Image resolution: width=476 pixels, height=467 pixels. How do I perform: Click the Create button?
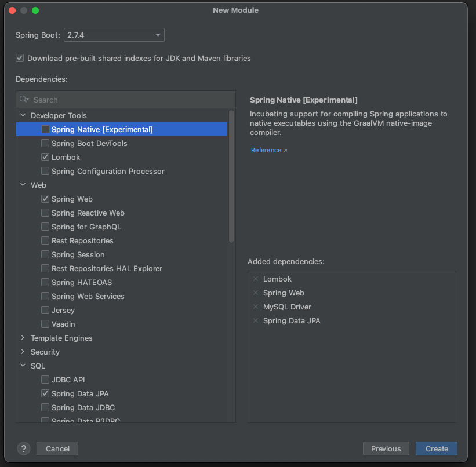pyautogui.click(x=437, y=448)
